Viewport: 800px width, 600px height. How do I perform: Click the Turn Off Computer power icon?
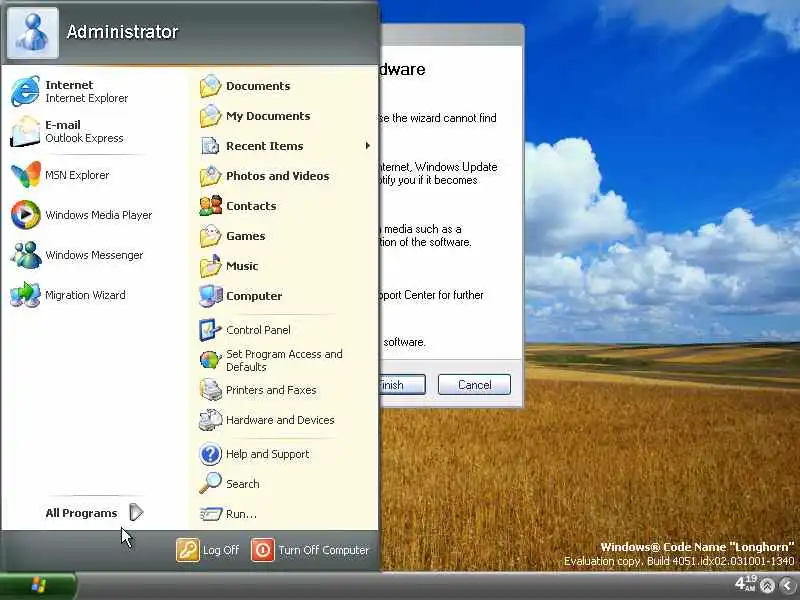[x=263, y=550]
